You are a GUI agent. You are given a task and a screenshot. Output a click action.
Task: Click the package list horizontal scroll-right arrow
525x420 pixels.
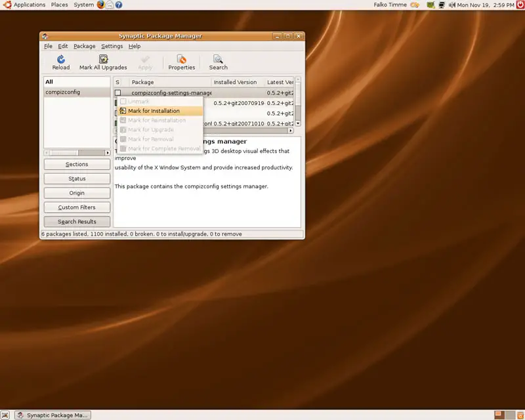(290, 131)
